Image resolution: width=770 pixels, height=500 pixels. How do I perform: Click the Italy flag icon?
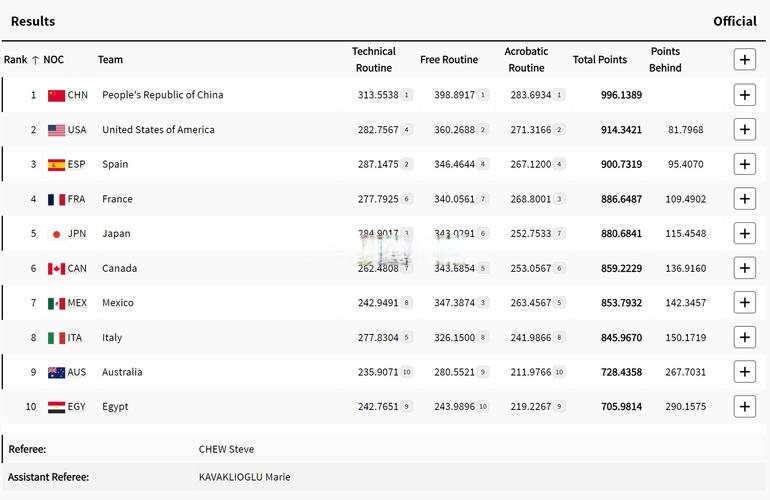(x=56, y=338)
